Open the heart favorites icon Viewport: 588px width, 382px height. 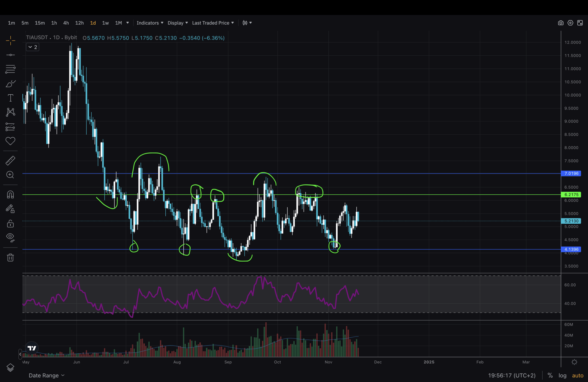pos(10,141)
